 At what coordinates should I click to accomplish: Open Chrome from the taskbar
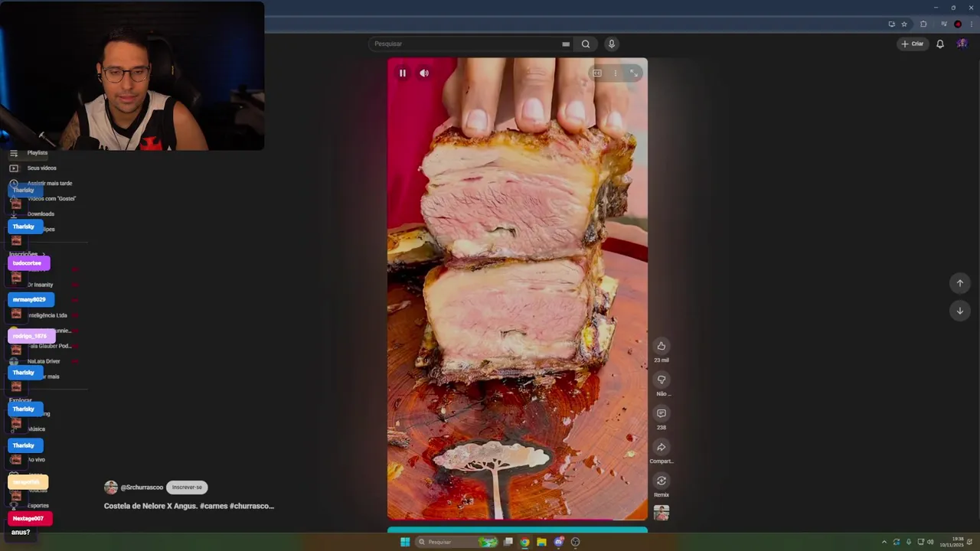(x=524, y=542)
